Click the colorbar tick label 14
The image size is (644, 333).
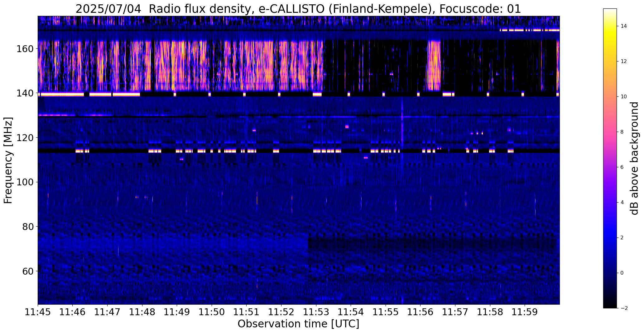click(623, 26)
